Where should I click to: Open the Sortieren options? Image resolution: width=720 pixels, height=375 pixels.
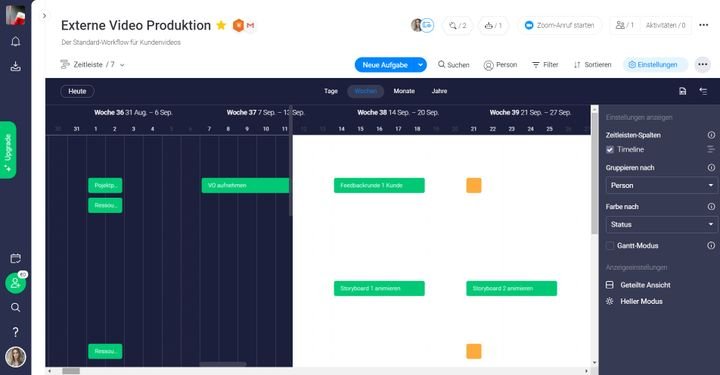coord(592,65)
